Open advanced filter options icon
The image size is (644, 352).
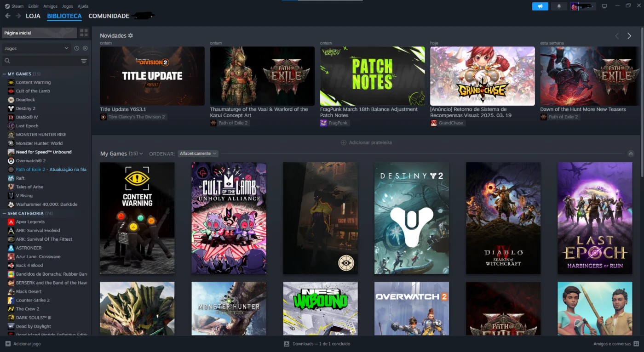tap(84, 61)
